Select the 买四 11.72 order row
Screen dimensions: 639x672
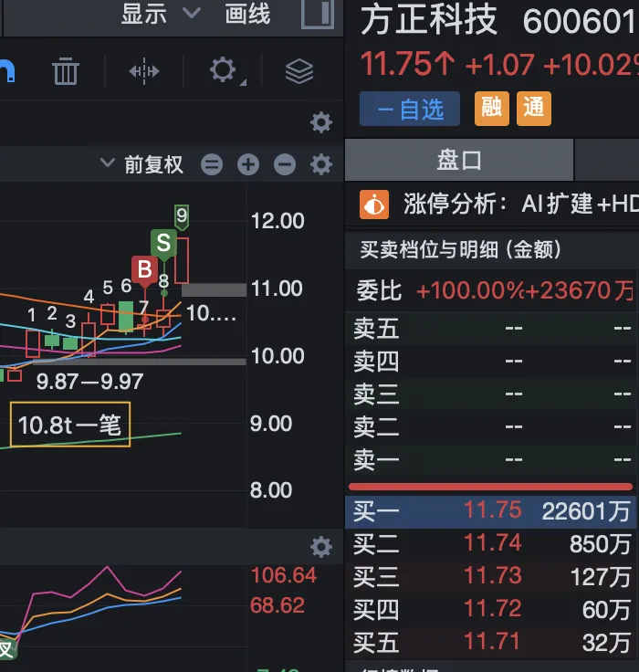491,610
